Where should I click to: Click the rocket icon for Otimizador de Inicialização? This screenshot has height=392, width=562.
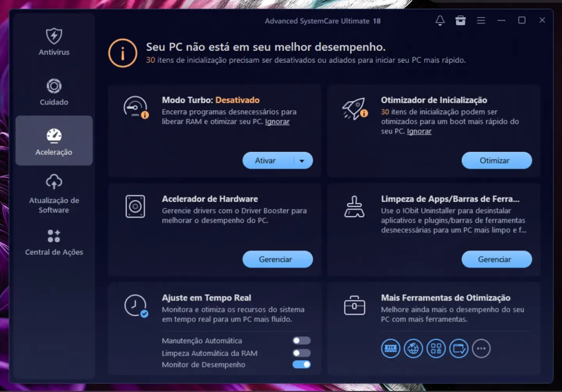pos(354,108)
